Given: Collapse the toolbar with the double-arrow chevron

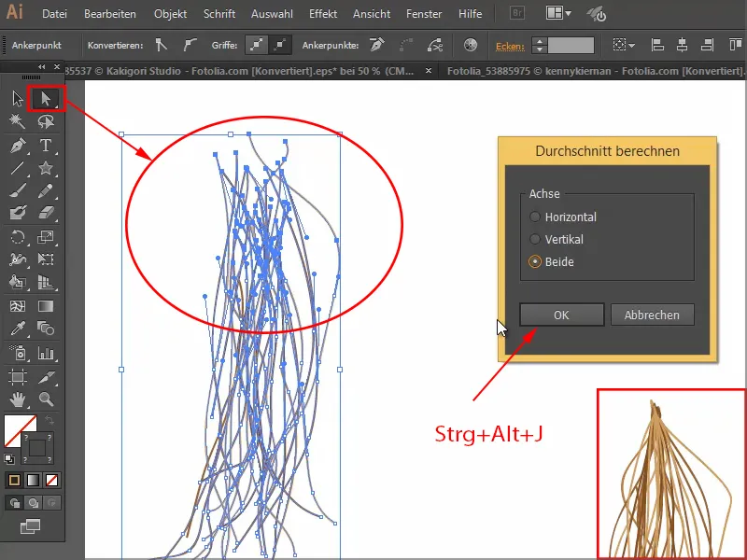Looking at the screenshot, I should pos(41,67).
